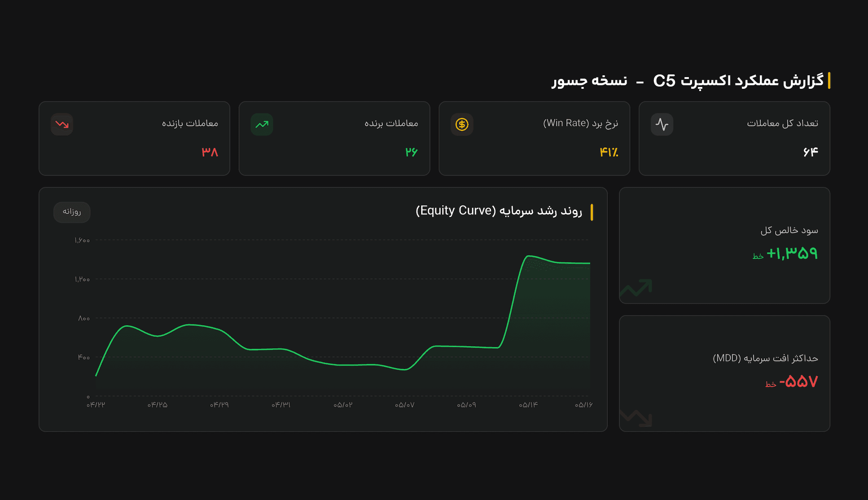Click the total trades count ۶۴

(x=811, y=152)
